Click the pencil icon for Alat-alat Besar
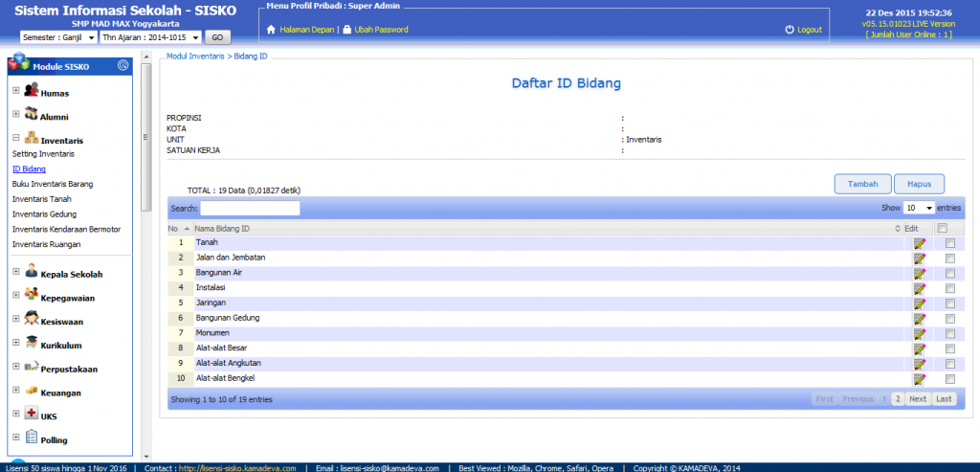The height and width of the screenshot is (472, 980). (x=919, y=348)
